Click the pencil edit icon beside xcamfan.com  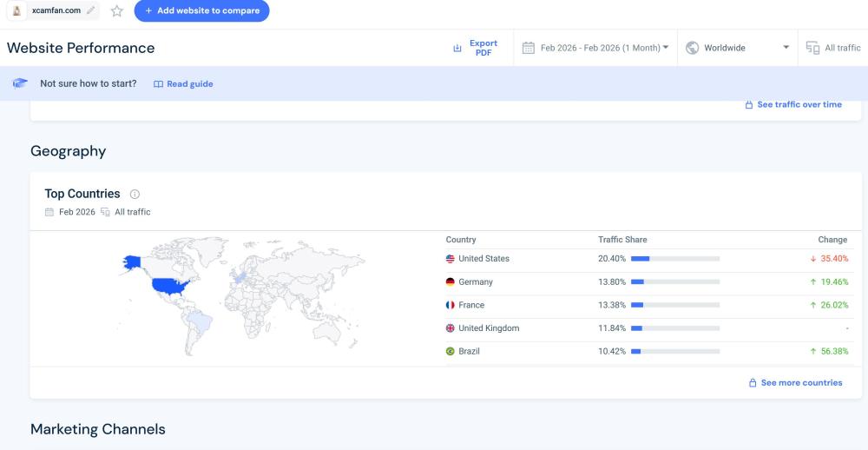click(91, 10)
